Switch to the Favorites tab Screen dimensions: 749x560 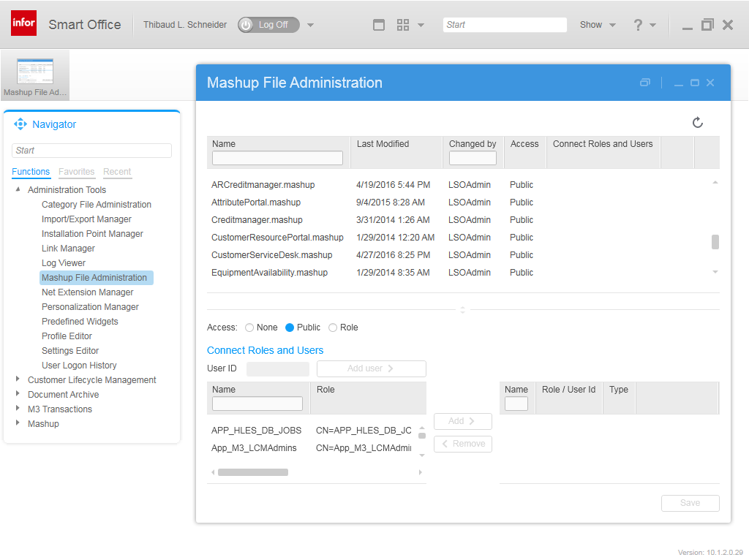[x=76, y=172]
